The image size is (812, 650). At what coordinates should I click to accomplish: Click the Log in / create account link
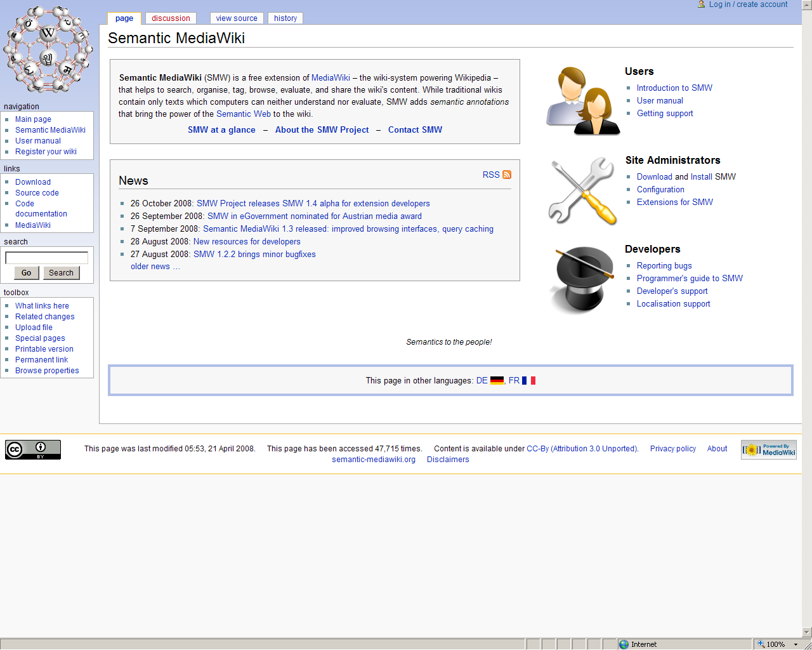tap(749, 4)
